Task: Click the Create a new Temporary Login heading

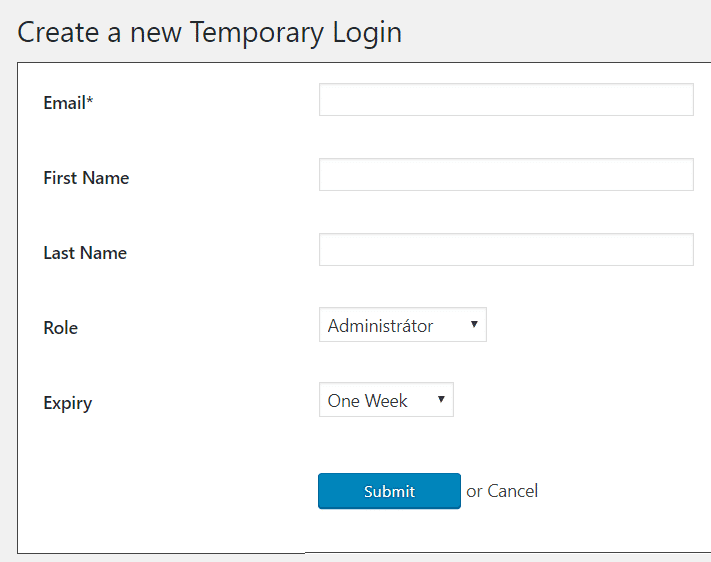Action: coord(210,32)
